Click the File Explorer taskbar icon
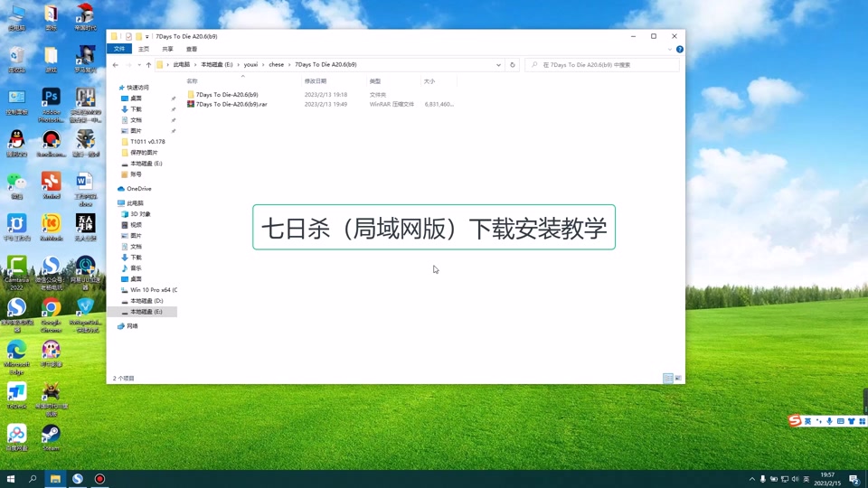 click(x=55, y=479)
